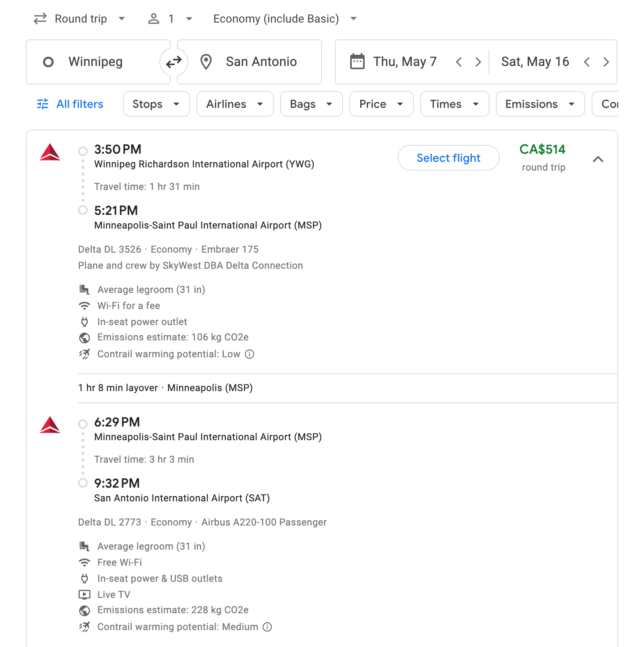The height and width of the screenshot is (647, 644).
Task: Click the location pin next to San Antonio
Action: click(x=206, y=62)
